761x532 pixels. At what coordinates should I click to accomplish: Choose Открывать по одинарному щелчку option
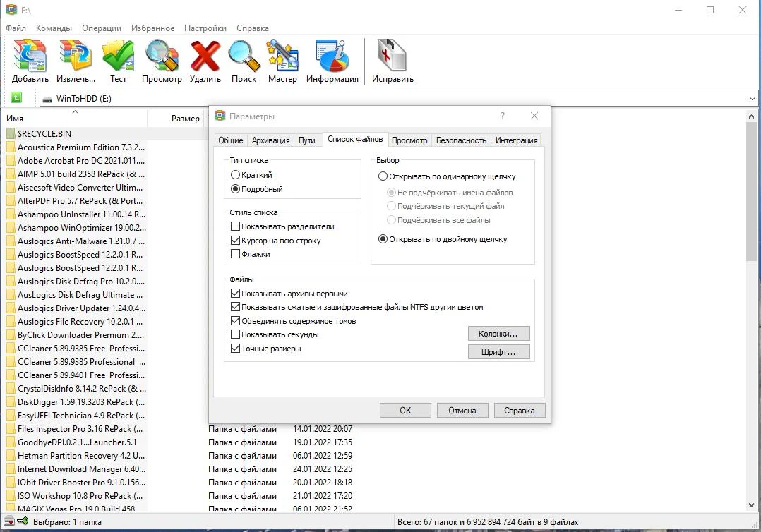pos(383,176)
